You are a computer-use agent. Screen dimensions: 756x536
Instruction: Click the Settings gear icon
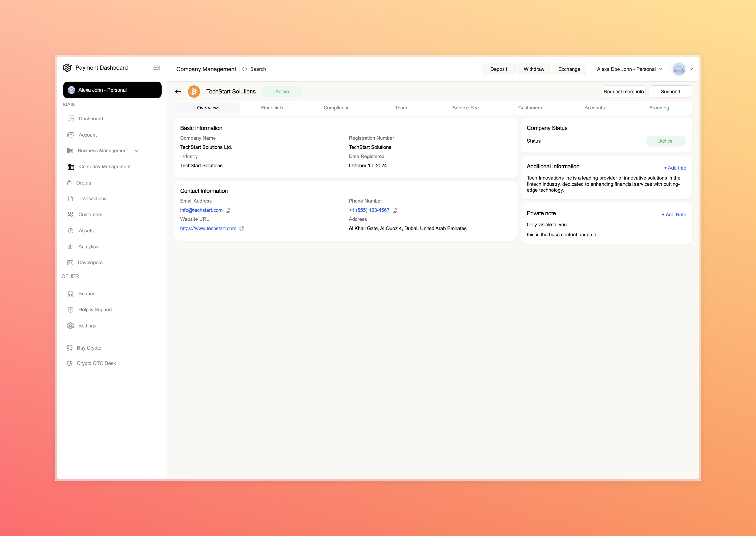pos(70,326)
